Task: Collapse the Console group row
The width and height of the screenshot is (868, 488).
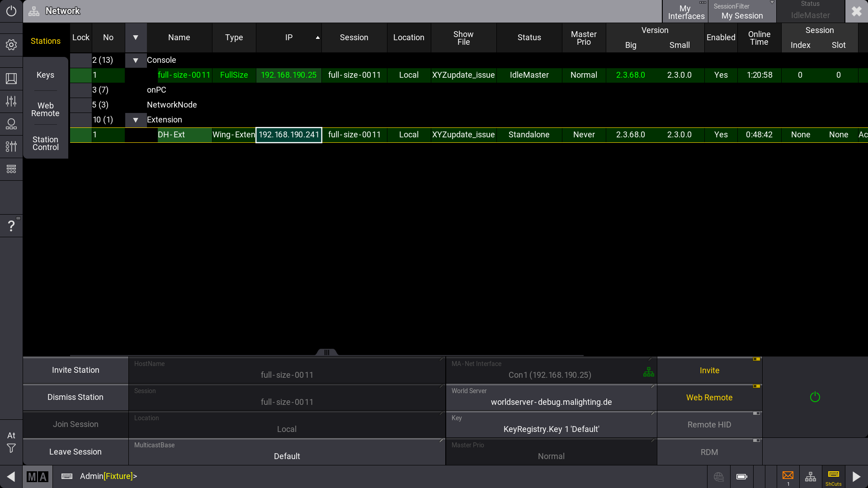Action: tap(136, 60)
